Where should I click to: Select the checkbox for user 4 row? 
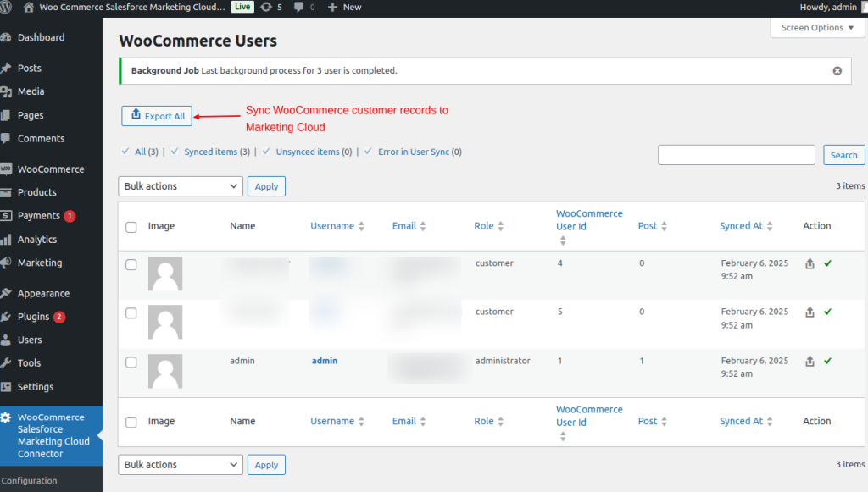click(x=131, y=264)
